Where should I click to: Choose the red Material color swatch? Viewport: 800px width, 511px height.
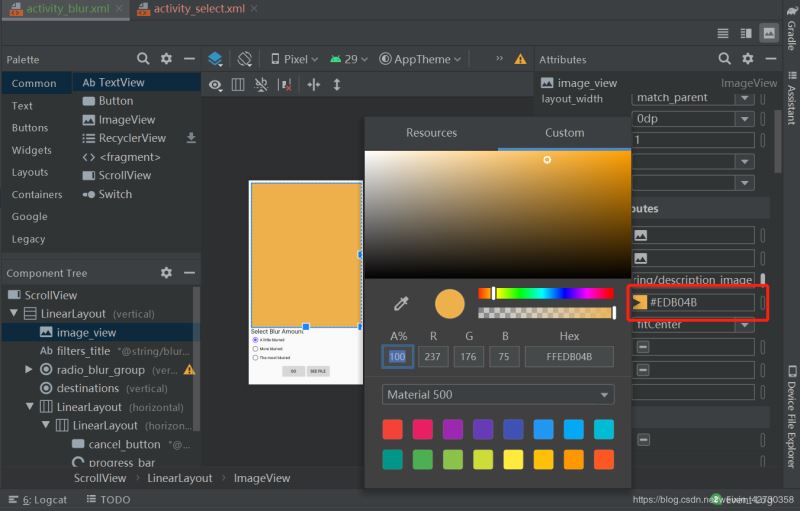[393, 429]
